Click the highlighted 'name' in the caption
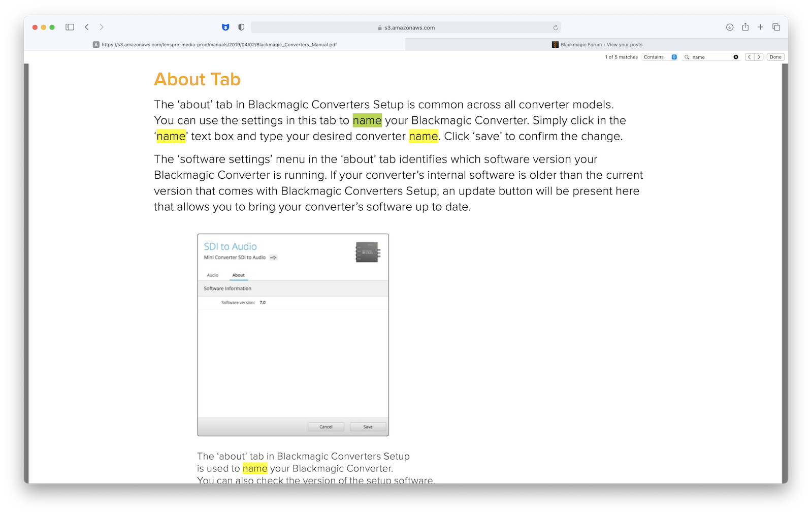 click(x=255, y=468)
